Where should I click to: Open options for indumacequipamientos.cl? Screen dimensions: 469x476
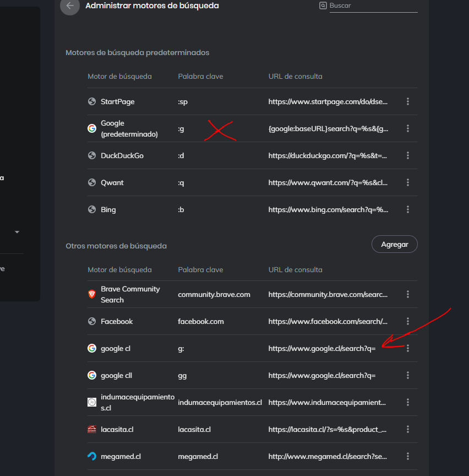pos(408,402)
